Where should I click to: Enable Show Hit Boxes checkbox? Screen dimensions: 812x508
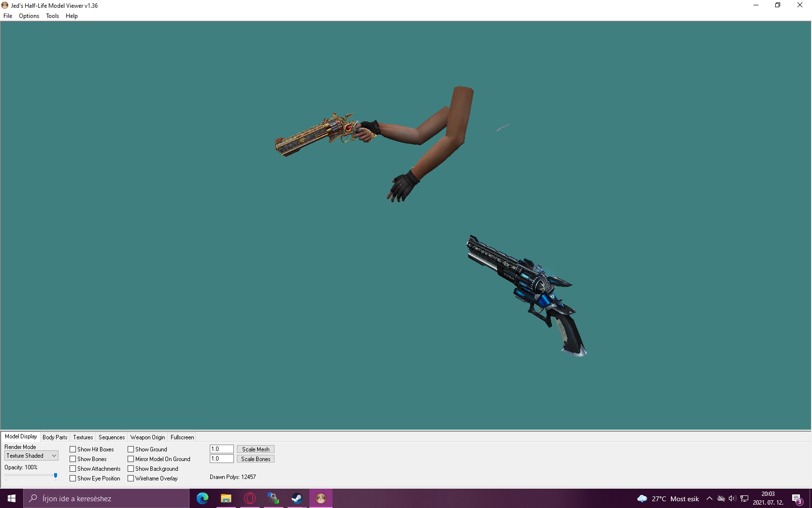tap(73, 449)
